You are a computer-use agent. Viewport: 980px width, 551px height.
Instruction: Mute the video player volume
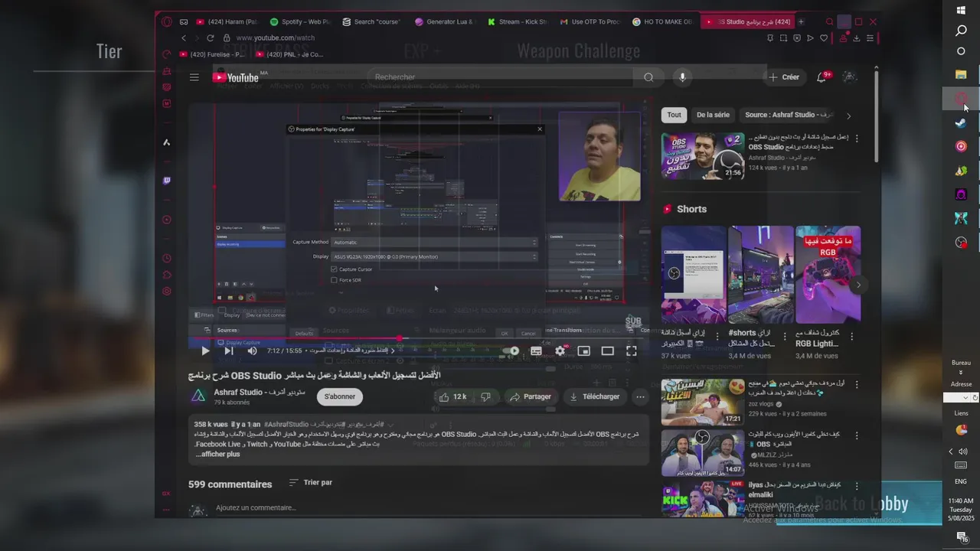(253, 351)
